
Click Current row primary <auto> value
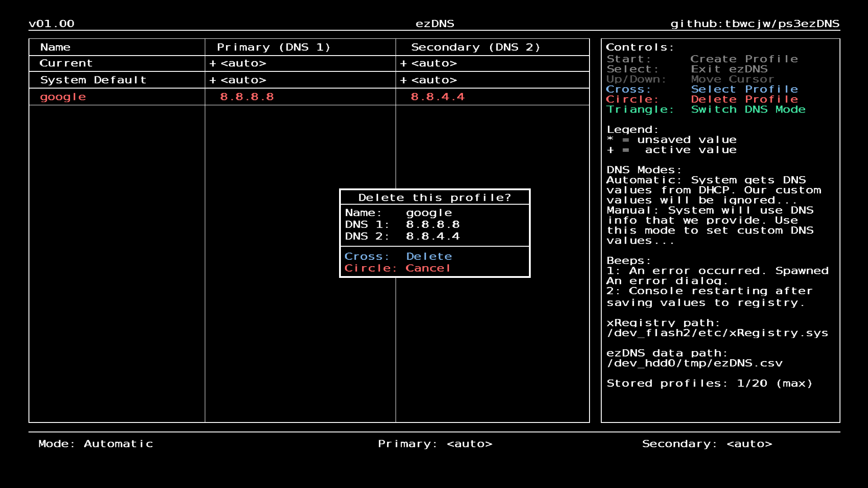(238, 63)
